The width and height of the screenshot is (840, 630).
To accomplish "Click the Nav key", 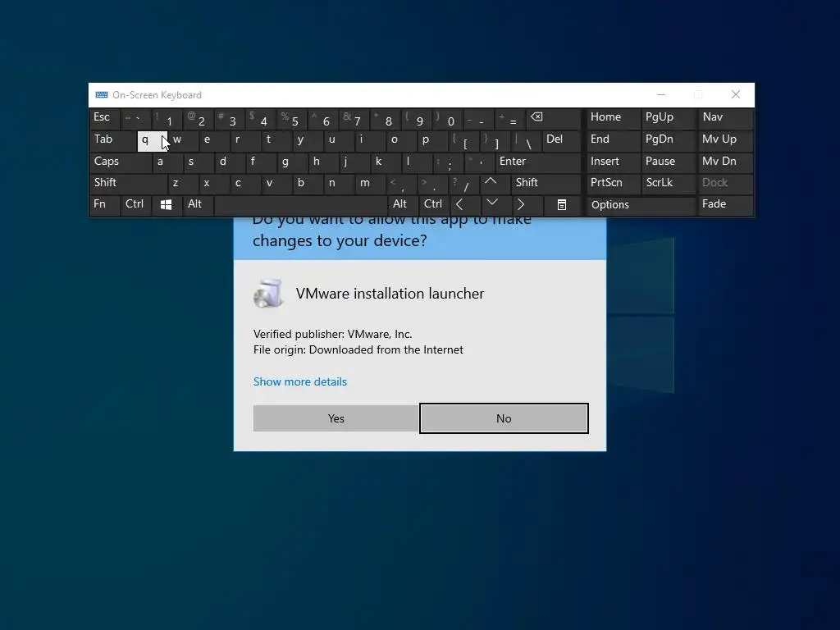I will [726, 118].
